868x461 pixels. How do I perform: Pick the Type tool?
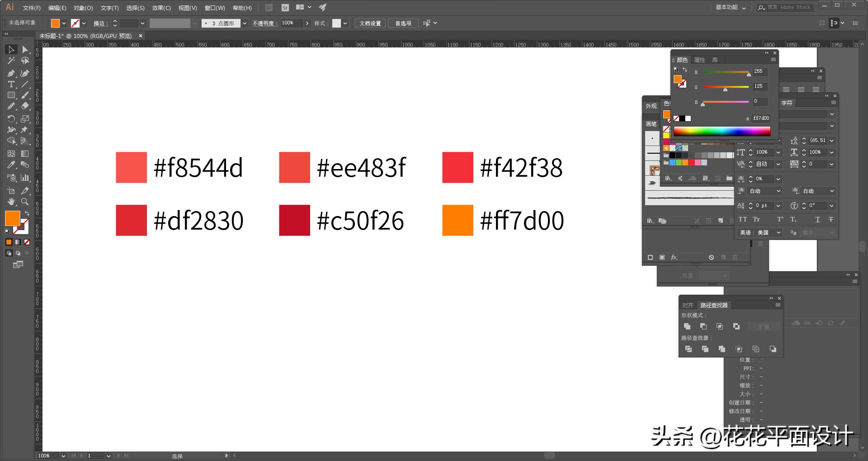coord(11,85)
